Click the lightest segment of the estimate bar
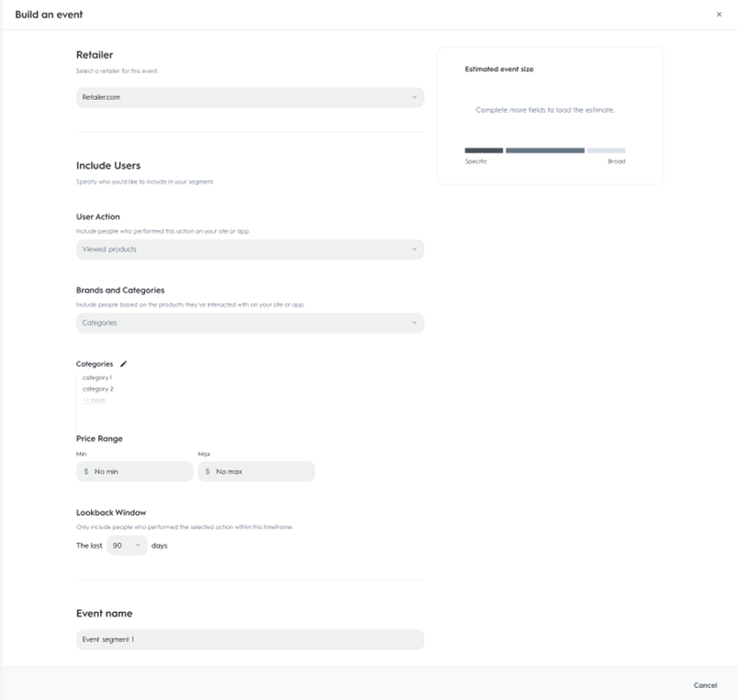The width and height of the screenshot is (737, 700). [606, 150]
